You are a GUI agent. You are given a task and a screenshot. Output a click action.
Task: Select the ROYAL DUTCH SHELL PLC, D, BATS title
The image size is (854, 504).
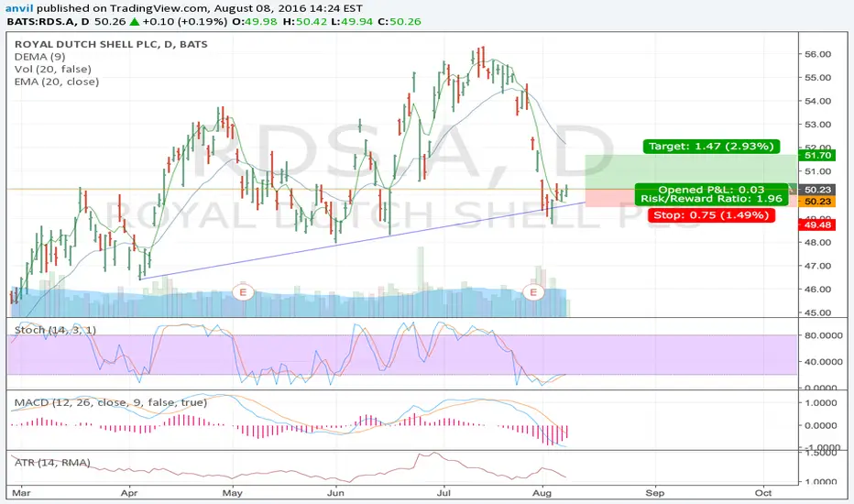111,45
